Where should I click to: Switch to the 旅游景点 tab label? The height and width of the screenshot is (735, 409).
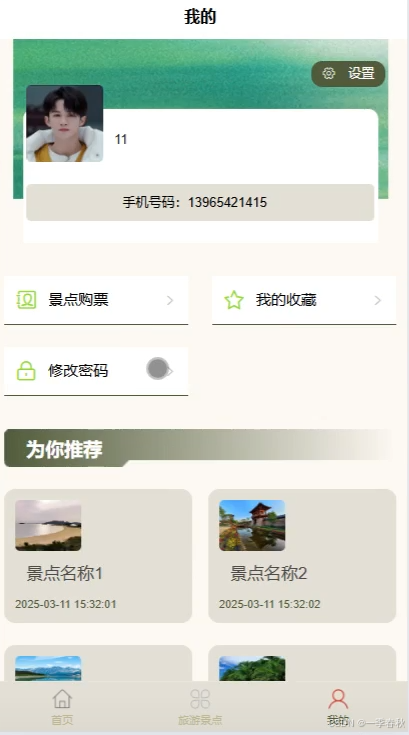click(200, 720)
